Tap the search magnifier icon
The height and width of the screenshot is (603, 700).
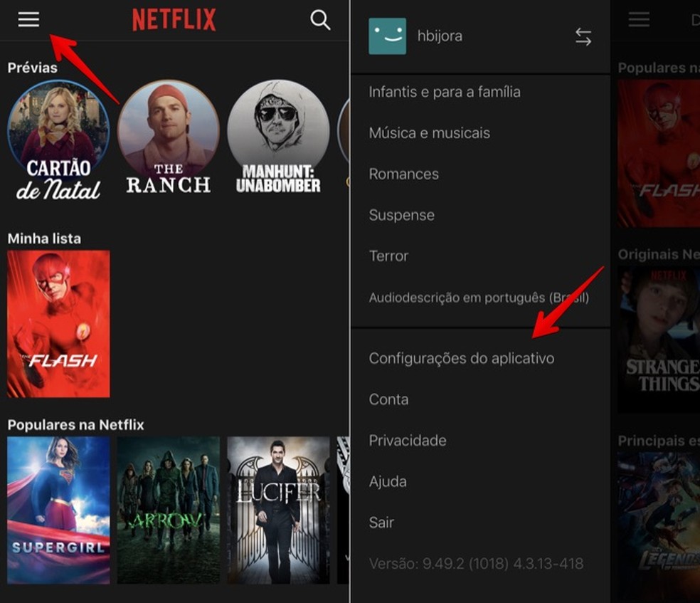click(x=320, y=20)
